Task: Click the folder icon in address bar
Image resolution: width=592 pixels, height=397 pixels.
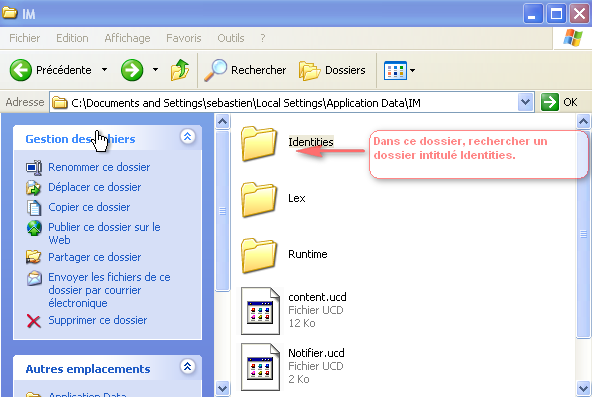Action: click(x=59, y=103)
